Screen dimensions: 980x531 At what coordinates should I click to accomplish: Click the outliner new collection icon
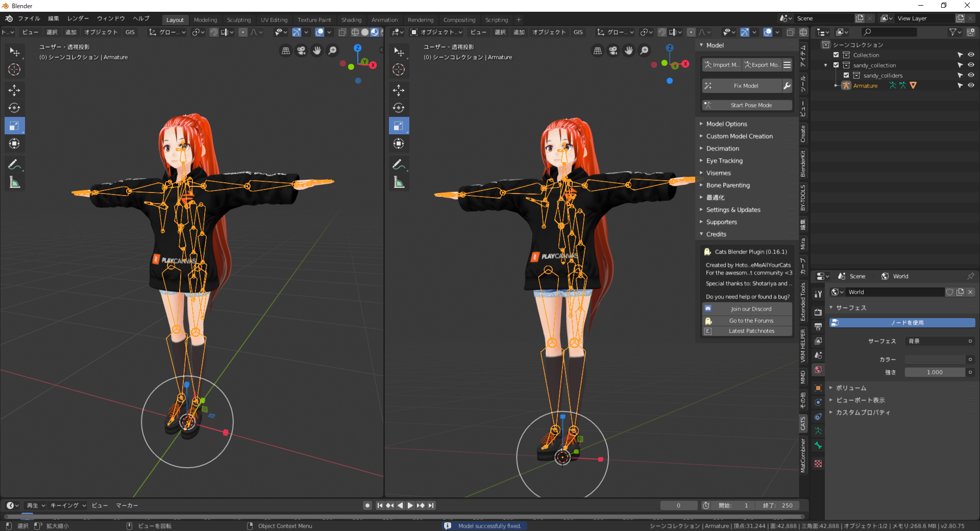(x=971, y=32)
